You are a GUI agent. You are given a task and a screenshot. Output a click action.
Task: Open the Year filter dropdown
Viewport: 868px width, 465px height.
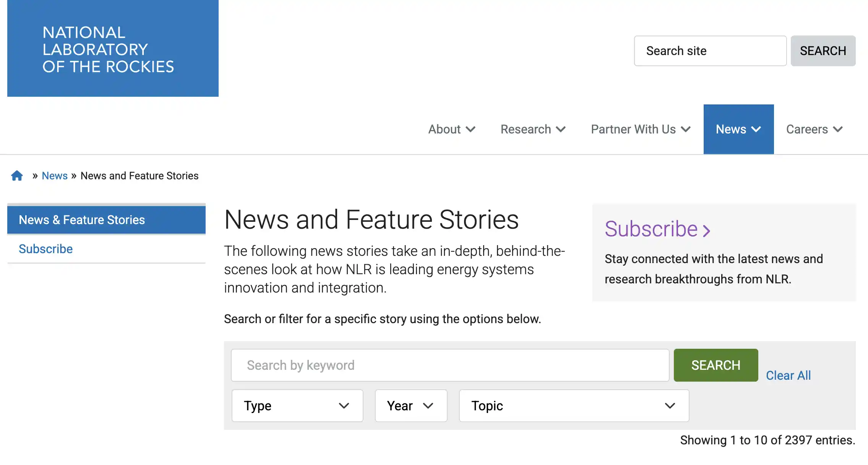[x=411, y=406]
